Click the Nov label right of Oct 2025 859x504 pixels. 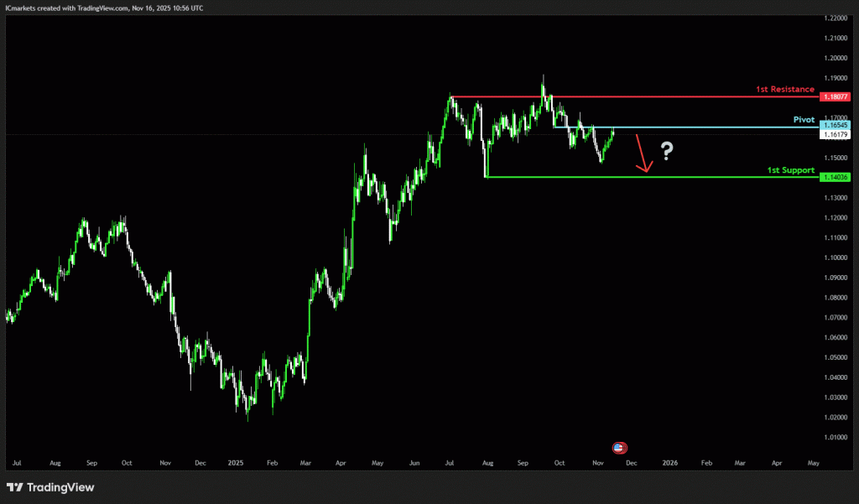click(598, 462)
